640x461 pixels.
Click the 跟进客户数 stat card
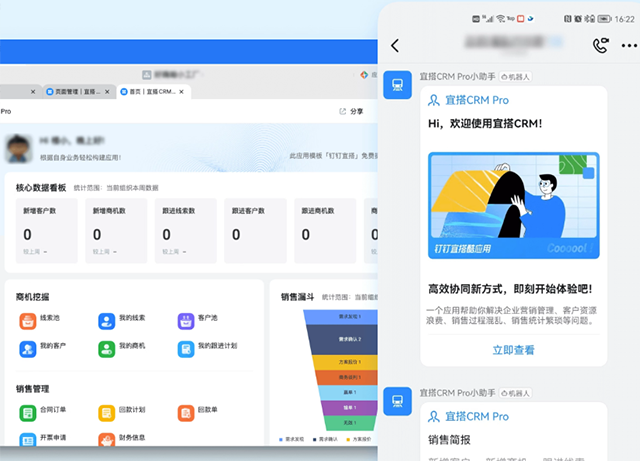pos(256,231)
